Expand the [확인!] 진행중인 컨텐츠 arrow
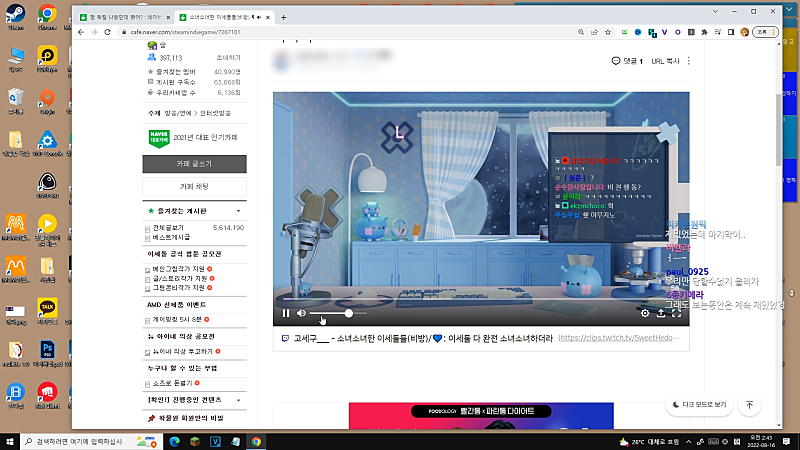 click(x=238, y=400)
